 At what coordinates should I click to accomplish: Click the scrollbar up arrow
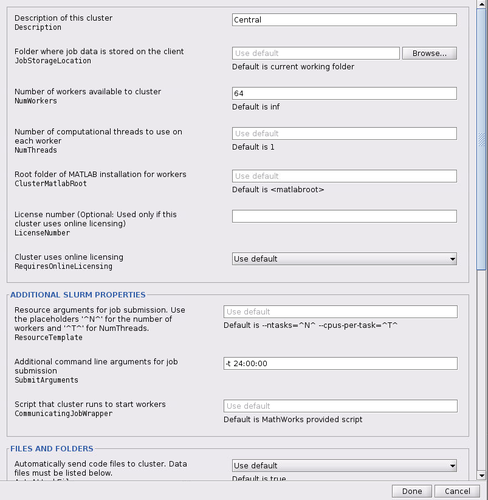point(481,4)
